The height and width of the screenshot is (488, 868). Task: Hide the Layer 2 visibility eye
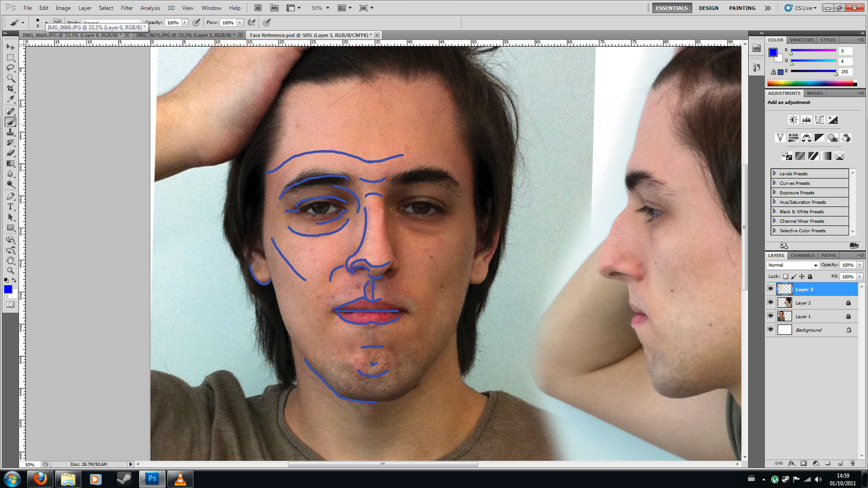click(771, 303)
